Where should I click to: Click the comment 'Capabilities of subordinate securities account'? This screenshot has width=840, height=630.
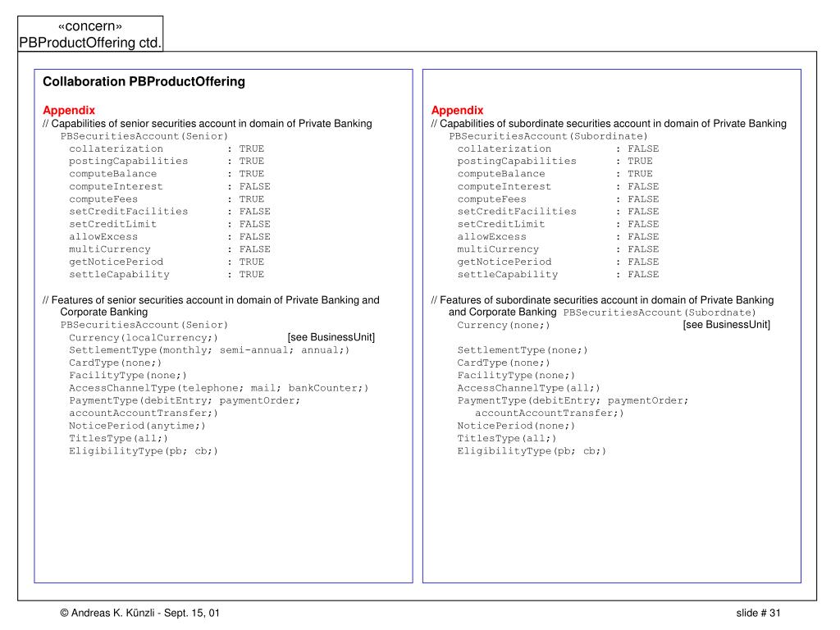609,124
